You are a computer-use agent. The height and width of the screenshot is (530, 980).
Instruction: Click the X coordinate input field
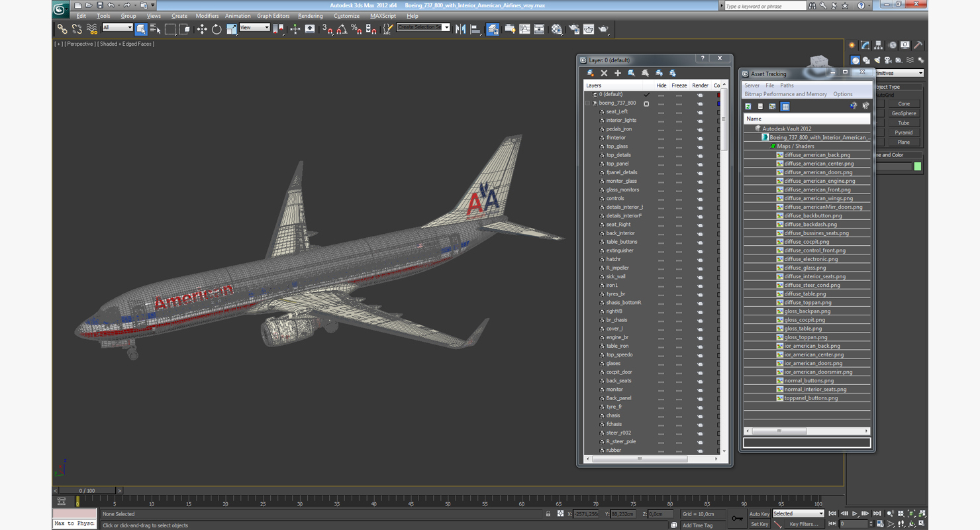point(586,514)
